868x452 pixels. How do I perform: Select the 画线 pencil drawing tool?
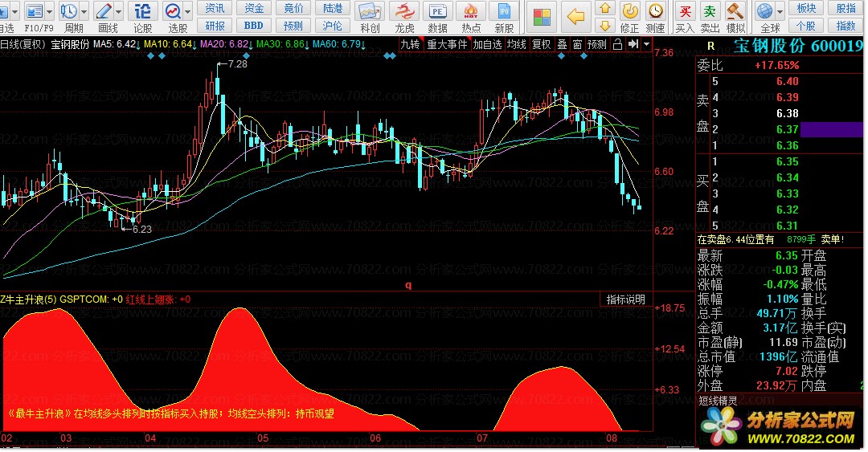(104, 11)
